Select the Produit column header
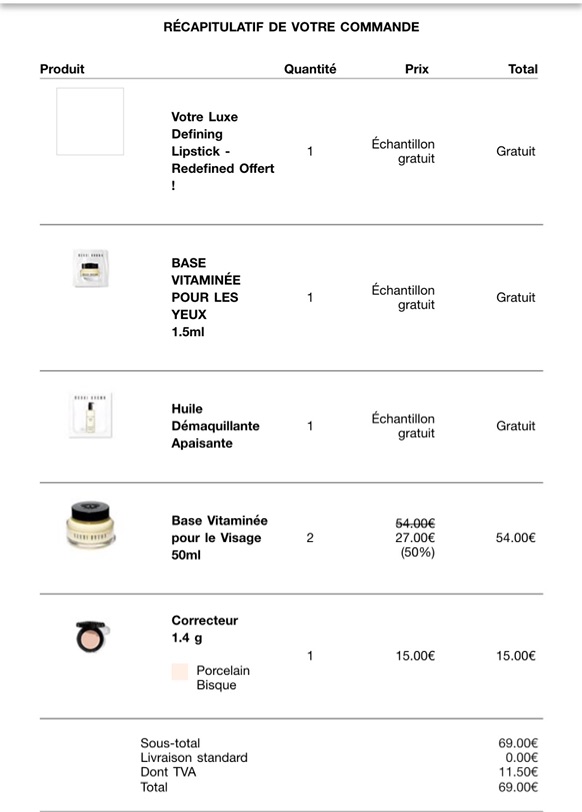The width and height of the screenshot is (582, 812). click(62, 69)
